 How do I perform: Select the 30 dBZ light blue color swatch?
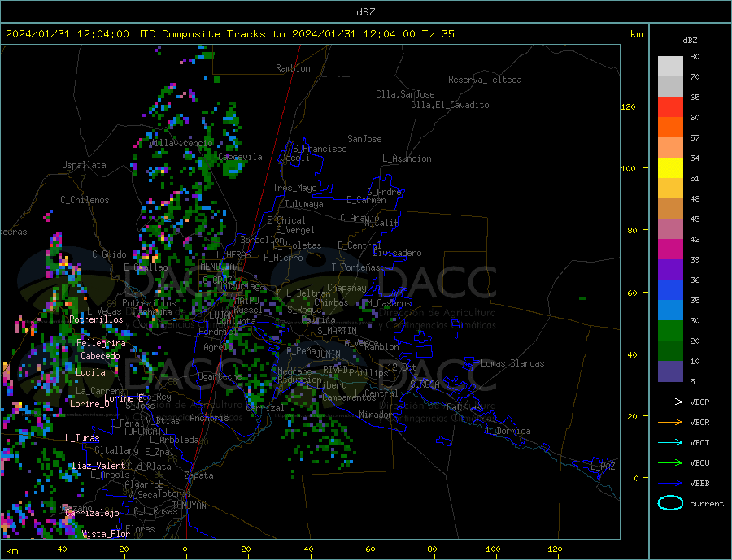click(x=670, y=310)
